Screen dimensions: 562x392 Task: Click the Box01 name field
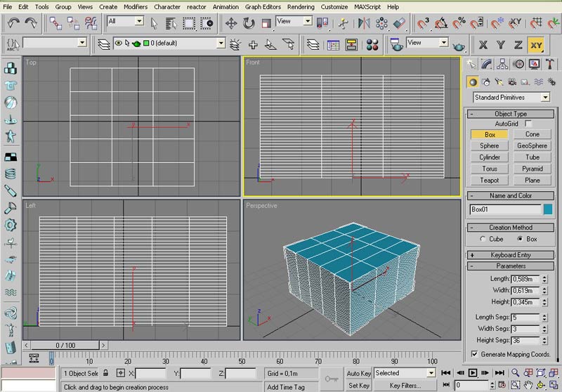tap(505, 209)
